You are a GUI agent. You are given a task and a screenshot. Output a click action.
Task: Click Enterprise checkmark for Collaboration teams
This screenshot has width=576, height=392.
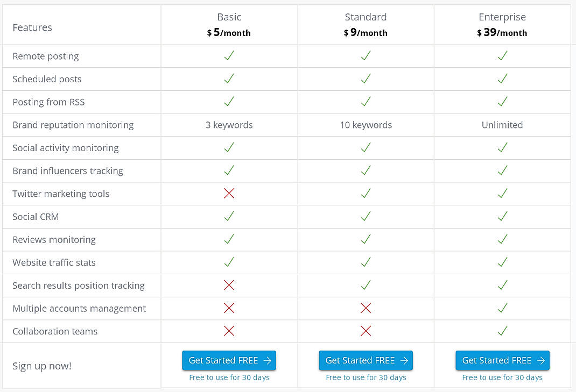[x=502, y=331]
